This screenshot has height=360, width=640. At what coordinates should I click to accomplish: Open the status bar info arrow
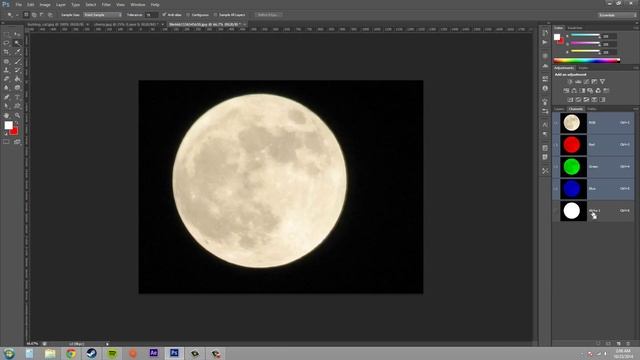coord(107,344)
